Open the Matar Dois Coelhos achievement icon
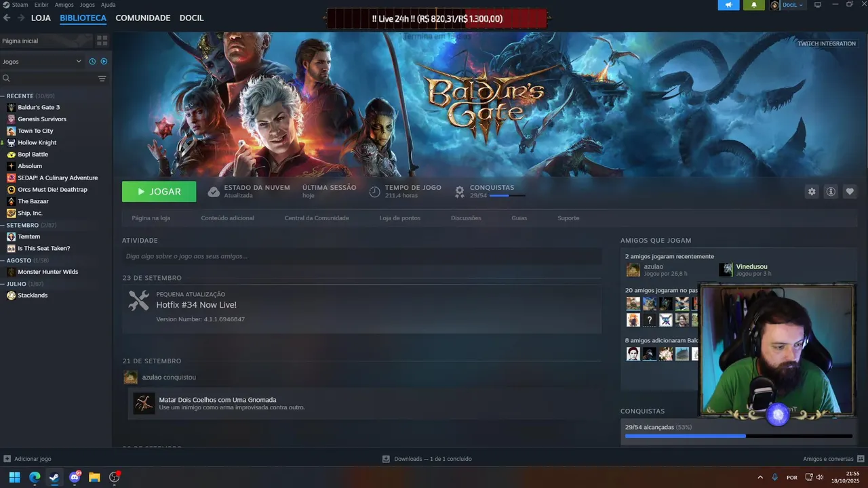 pos(144,403)
